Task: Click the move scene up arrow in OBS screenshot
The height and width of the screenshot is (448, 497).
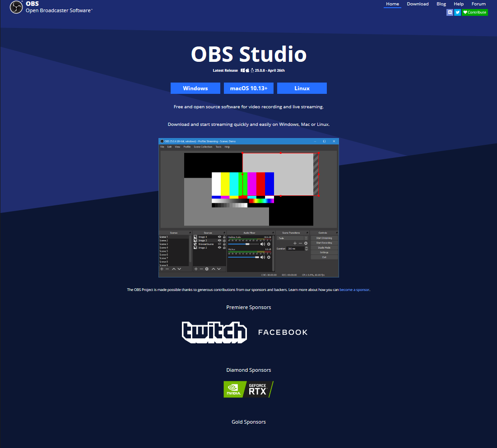Action: 174,269
